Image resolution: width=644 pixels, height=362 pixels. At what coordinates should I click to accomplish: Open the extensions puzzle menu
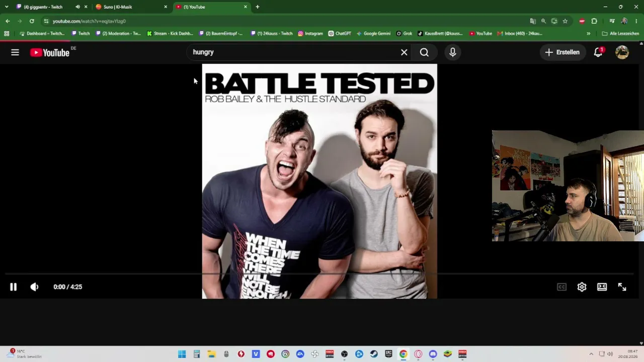click(594, 21)
